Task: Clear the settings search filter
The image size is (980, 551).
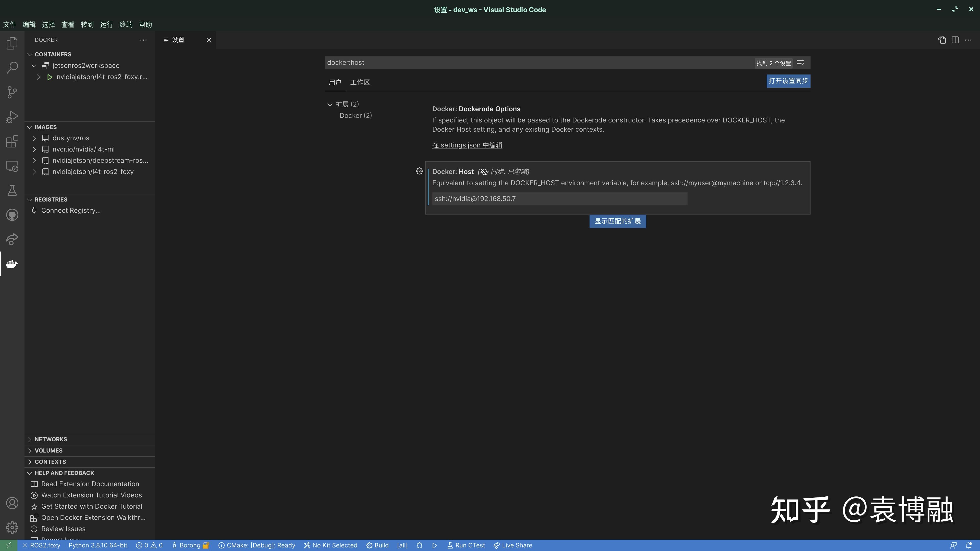Action: (800, 63)
